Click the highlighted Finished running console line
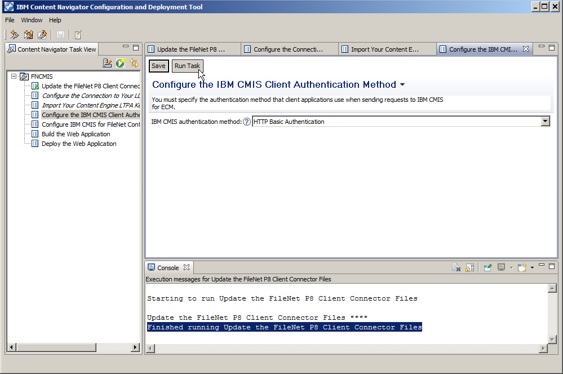 click(x=284, y=327)
